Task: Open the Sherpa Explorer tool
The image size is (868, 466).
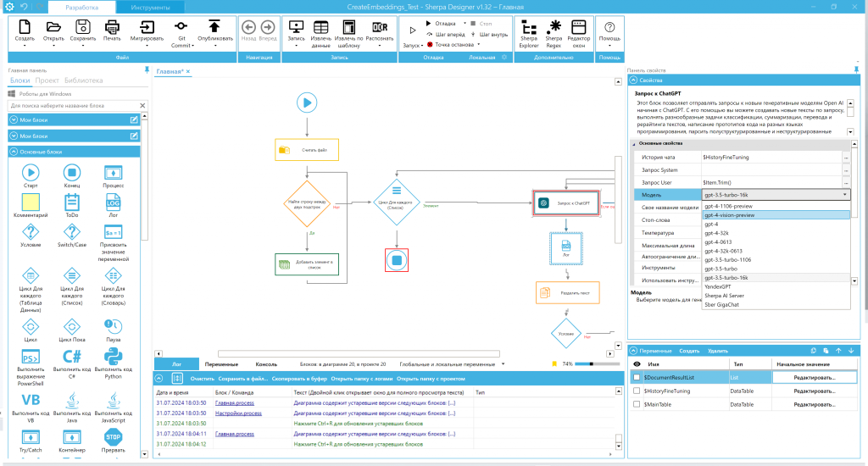Action: point(529,32)
